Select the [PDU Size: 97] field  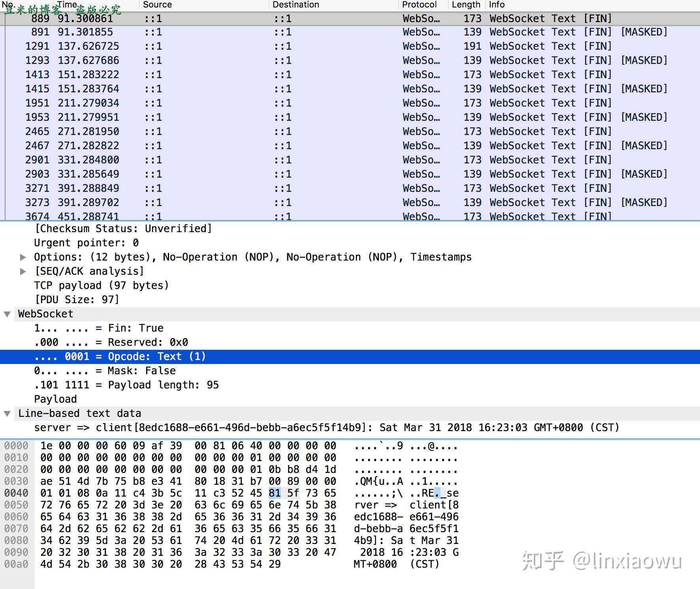tap(77, 299)
